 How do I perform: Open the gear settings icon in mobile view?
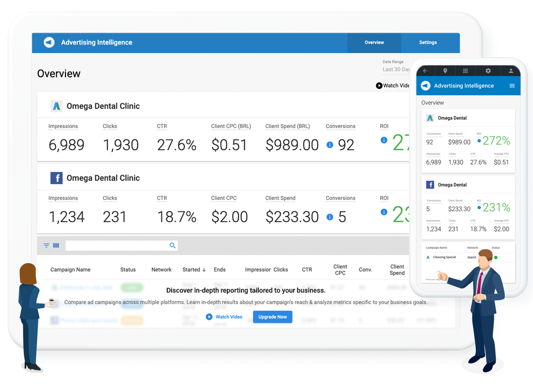(488, 71)
